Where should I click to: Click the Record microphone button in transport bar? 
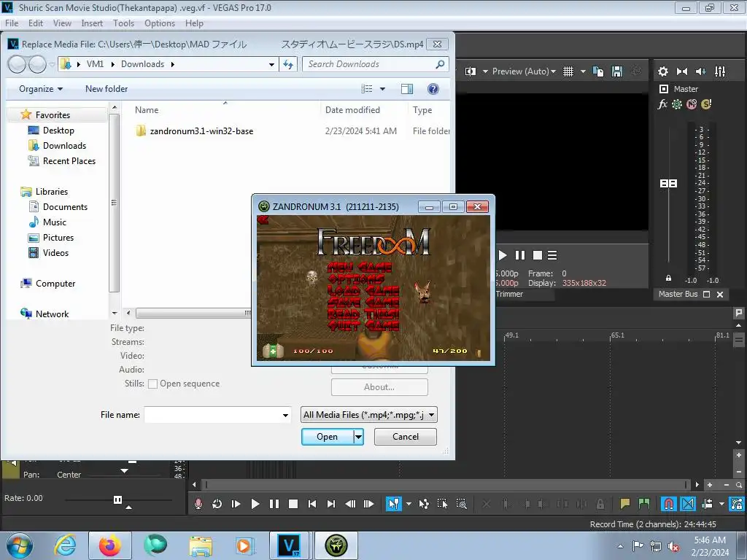coord(198,504)
